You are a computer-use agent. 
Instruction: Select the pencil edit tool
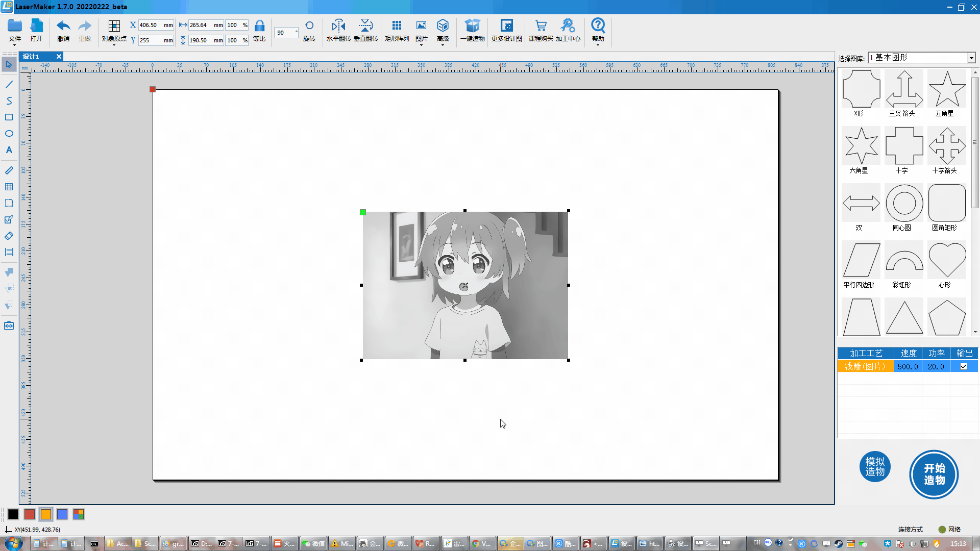9,219
